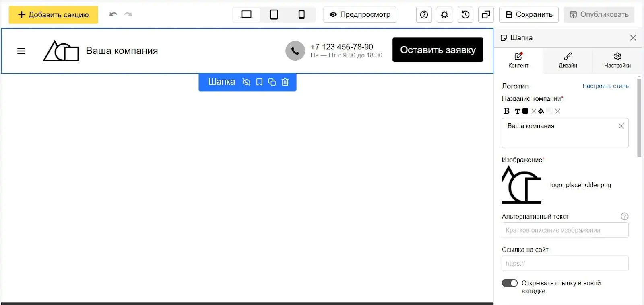The image size is (644, 305).
Task: Clear the company name field
Action: 621,126
